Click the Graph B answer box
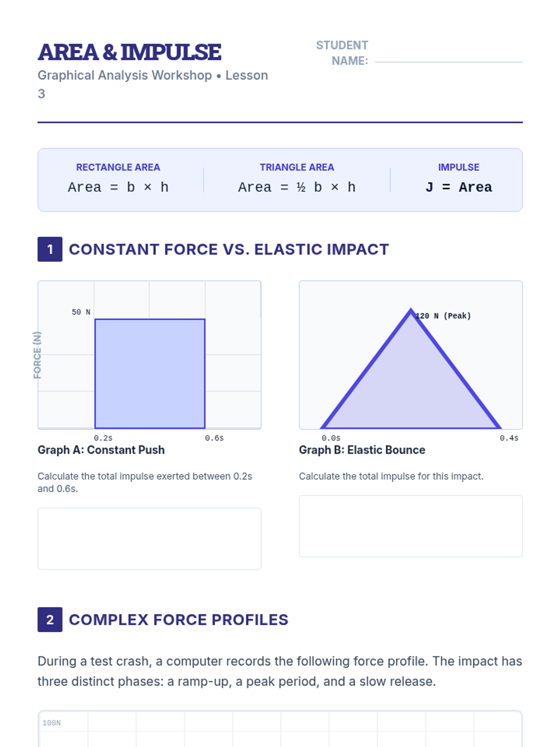 click(411, 526)
